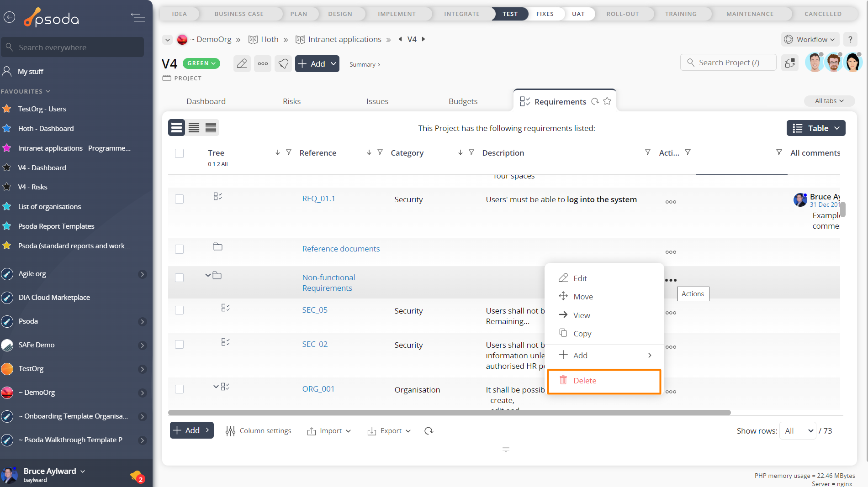Viewport: 868px width, 487px height.
Task: Expand the TestOrg organisation in sidebar
Action: click(x=143, y=369)
